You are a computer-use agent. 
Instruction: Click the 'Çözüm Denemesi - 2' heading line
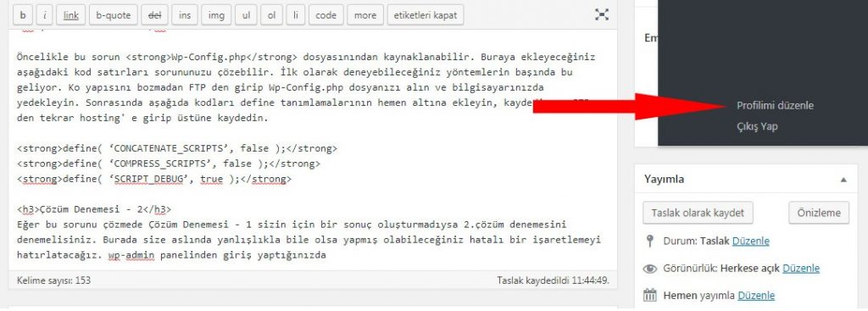pos(94,209)
